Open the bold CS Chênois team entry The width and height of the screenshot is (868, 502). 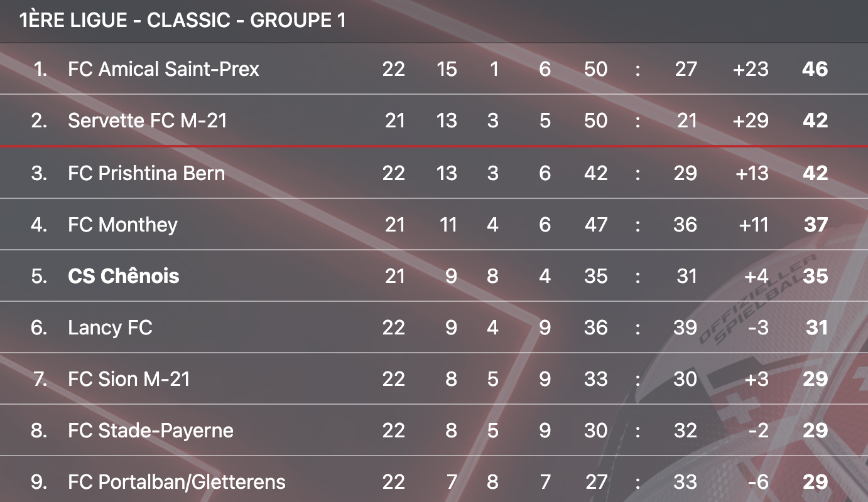click(123, 276)
